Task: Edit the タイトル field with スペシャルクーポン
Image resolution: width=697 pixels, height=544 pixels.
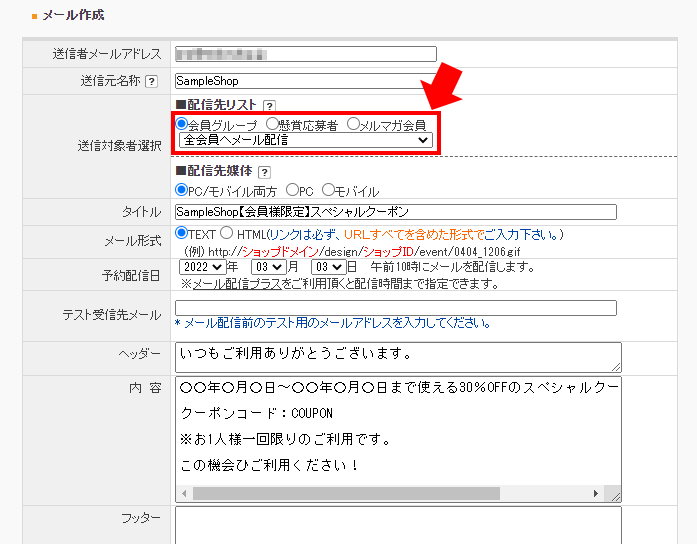Action: pyautogui.click(x=396, y=212)
